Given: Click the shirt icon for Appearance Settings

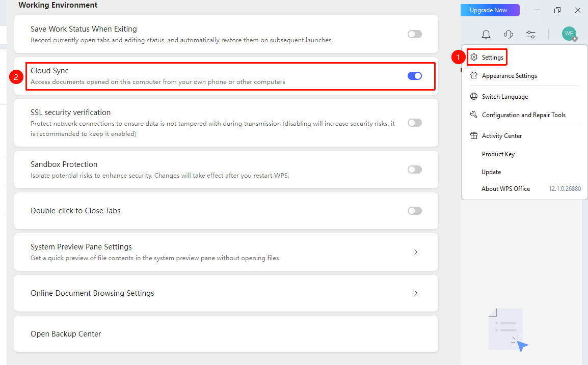Looking at the screenshot, I should click(x=474, y=75).
